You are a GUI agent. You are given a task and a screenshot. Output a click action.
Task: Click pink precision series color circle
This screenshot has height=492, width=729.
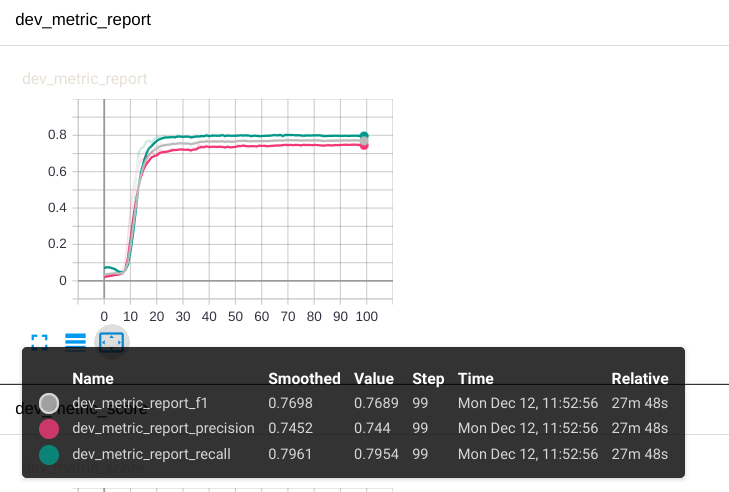[x=49, y=429]
